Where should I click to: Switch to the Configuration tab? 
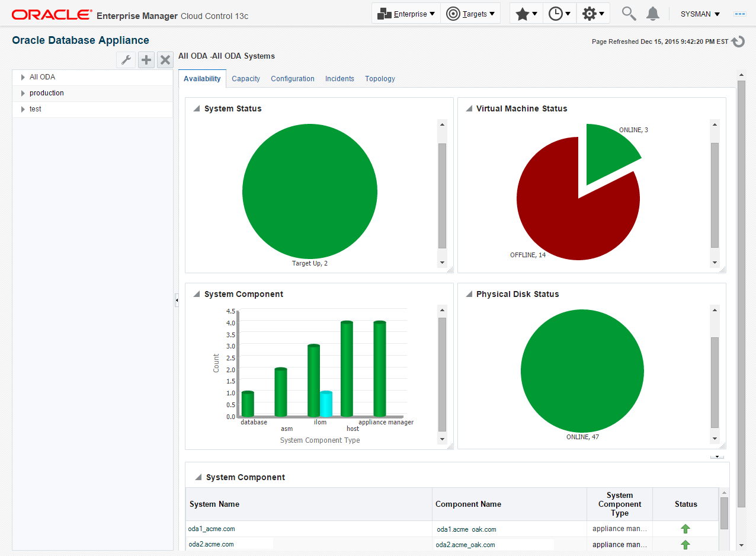[x=293, y=78]
